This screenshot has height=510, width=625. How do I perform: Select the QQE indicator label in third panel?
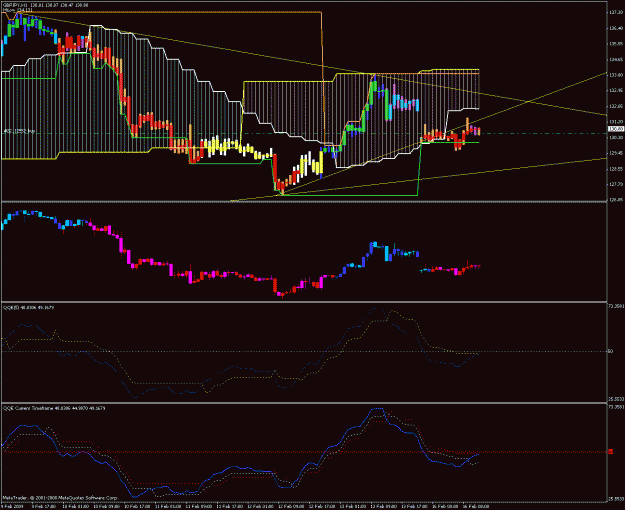(x=29, y=307)
